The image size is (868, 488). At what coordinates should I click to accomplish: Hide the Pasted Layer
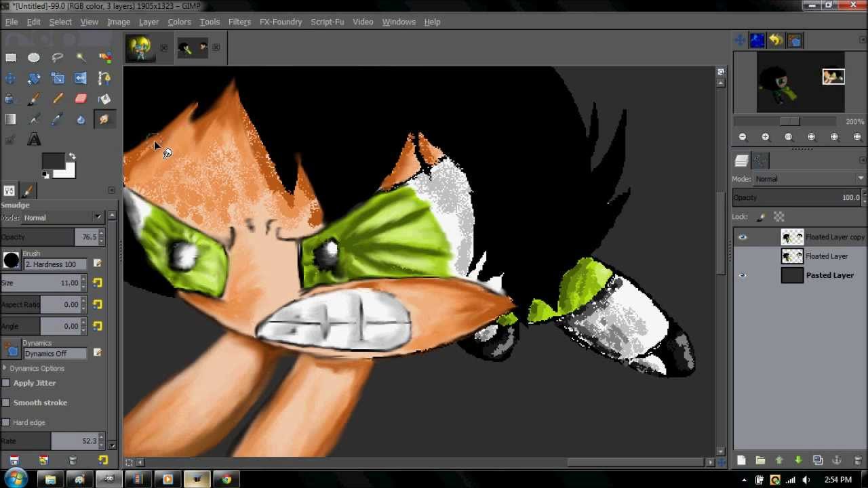(743, 275)
